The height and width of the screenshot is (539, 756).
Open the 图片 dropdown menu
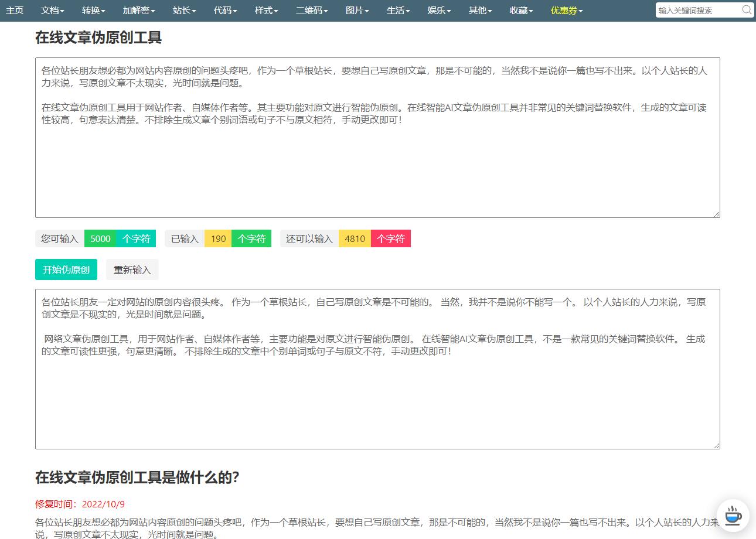(x=356, y=10)
